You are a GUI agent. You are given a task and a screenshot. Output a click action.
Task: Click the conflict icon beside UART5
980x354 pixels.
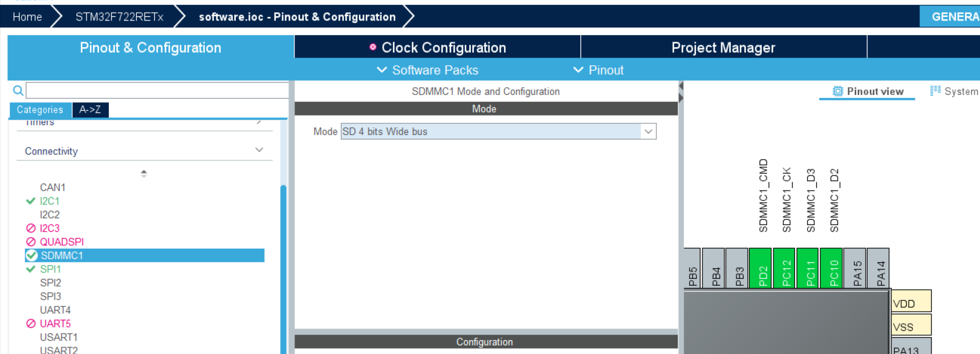[x=31, y=323]
